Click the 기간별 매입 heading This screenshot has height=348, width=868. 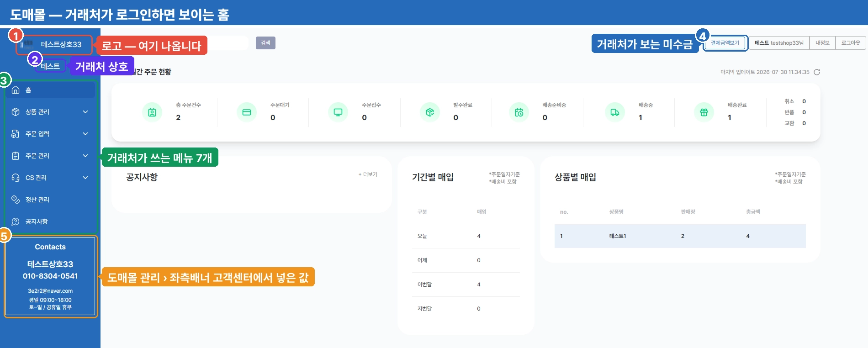pyautogui.click(x=433, y=177)
